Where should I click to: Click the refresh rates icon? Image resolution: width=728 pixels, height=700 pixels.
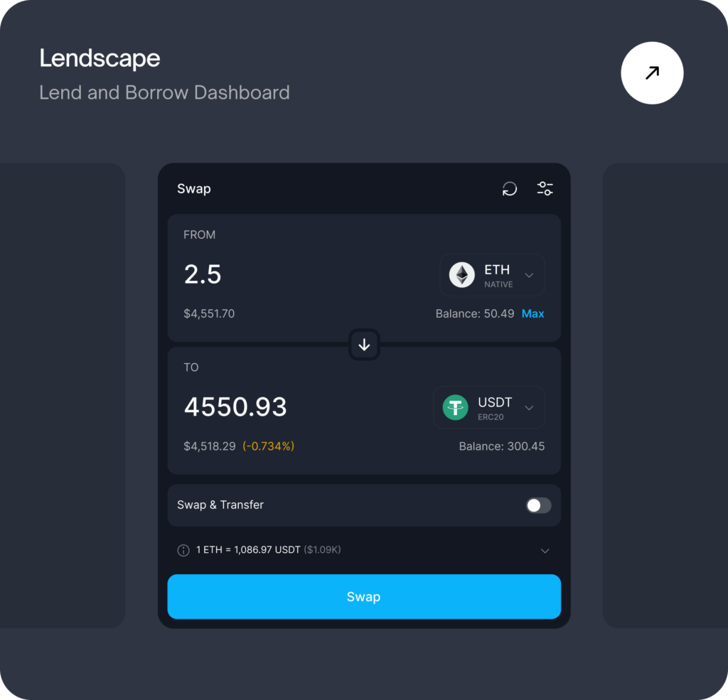pyautogui.click(x=509, y=188)
